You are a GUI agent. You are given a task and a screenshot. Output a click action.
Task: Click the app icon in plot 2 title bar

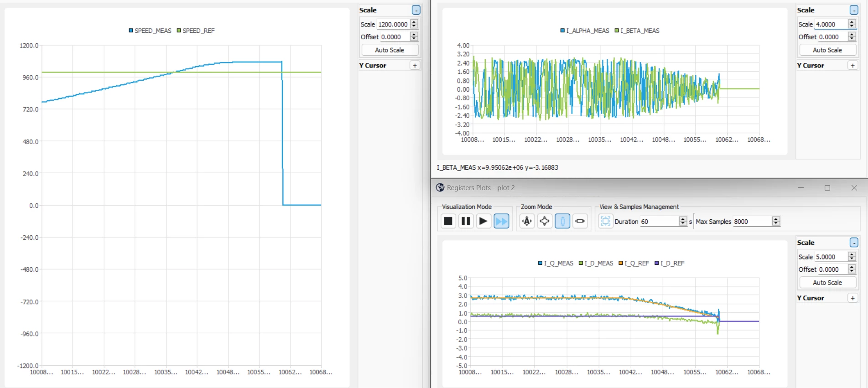[x=440, y=187]
